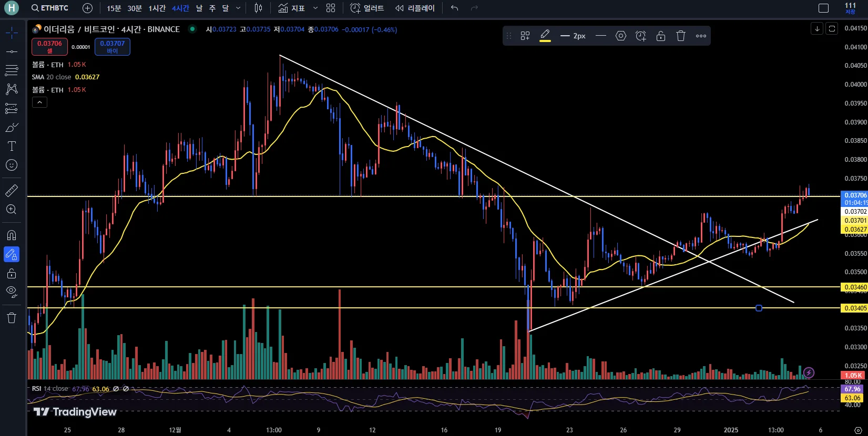Toggle magnet mode for drawings

click(12, 235)
